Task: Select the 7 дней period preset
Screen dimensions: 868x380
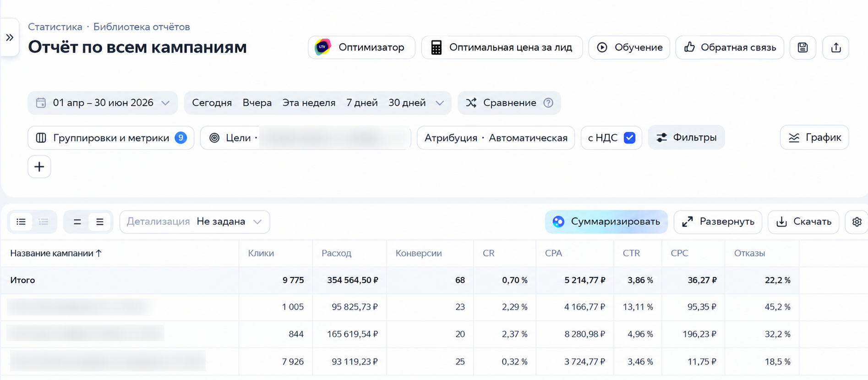Action: coord(362,103)
